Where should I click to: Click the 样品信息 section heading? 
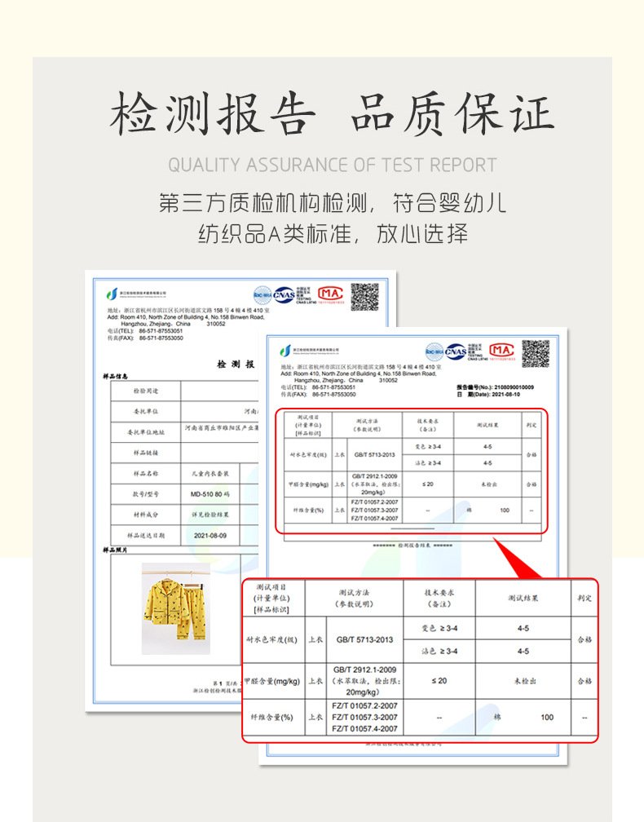[x=115, y=376]
